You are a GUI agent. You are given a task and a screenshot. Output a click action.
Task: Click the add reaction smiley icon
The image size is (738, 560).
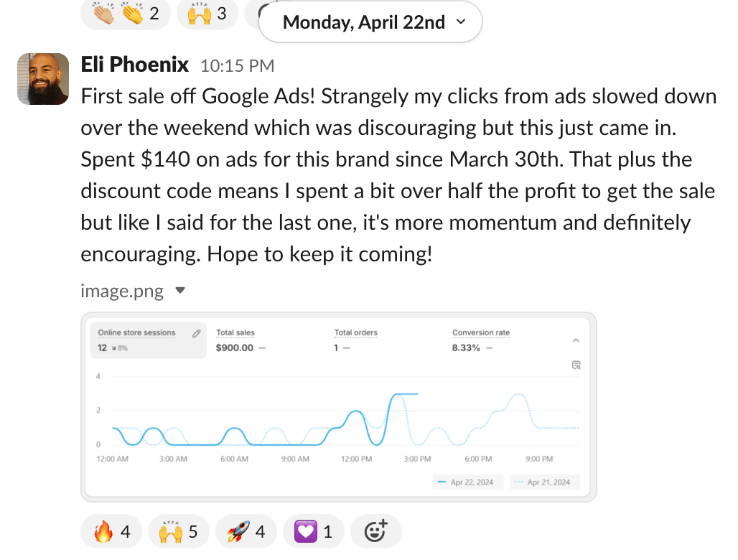[x=376, y=532]
